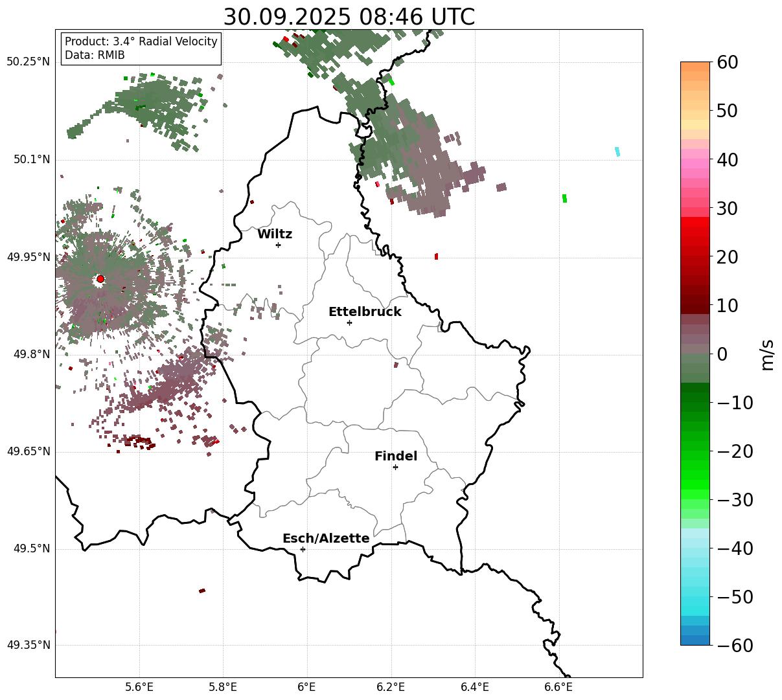Image resolution: width=782 pixels, height=700 pixels.
Task: Click the red radar site marker dot
Action: 100,279
